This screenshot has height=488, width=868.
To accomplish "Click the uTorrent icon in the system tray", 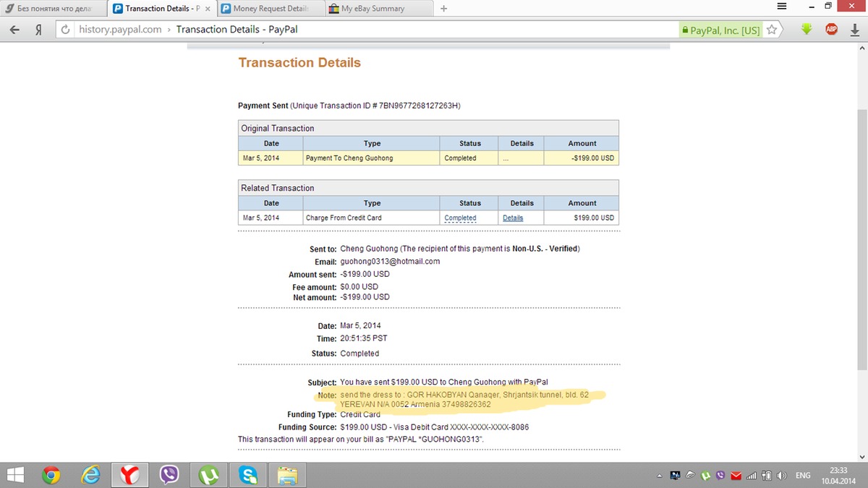I will pyautogui.click(x=707, y=476).
